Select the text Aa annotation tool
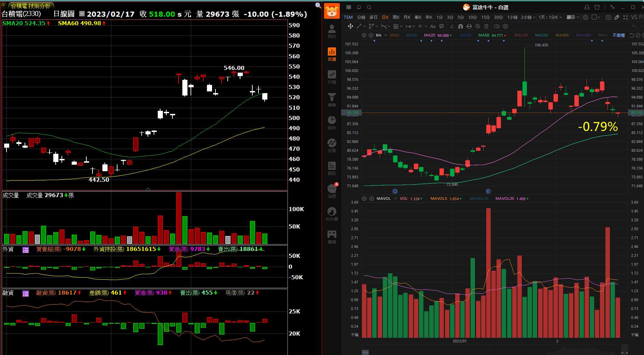 [x=433, y=26]
